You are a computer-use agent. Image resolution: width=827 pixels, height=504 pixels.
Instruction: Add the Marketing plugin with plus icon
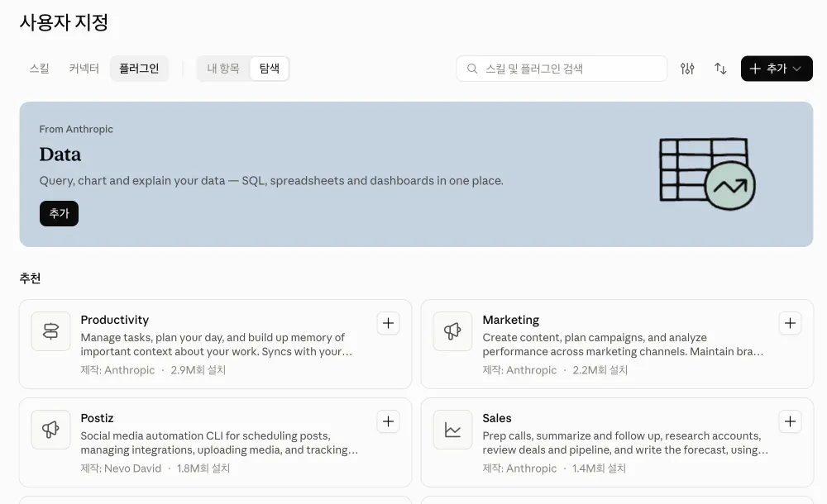click(x=790, y=323)
